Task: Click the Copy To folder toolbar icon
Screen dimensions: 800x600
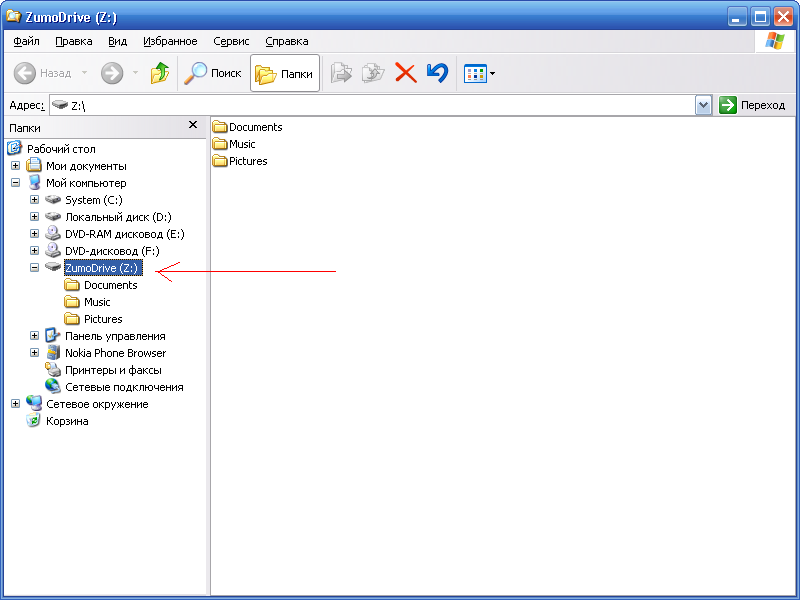Action: pyautogui.click(x=373, y=73)
